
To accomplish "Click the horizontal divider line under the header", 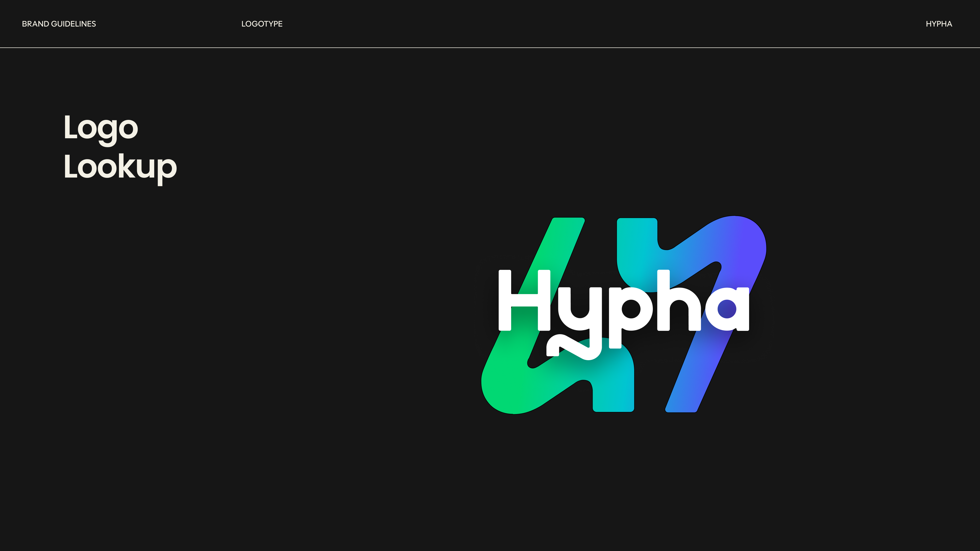I will 490,48.
